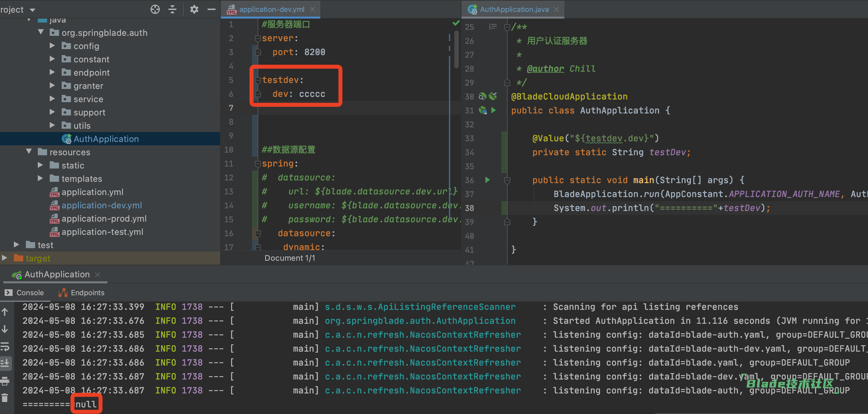This screenshot has width=868, height=414.
Task: Click org.springblade.auth.AuthApplication logger in console
Action: [x=420, y=320]
